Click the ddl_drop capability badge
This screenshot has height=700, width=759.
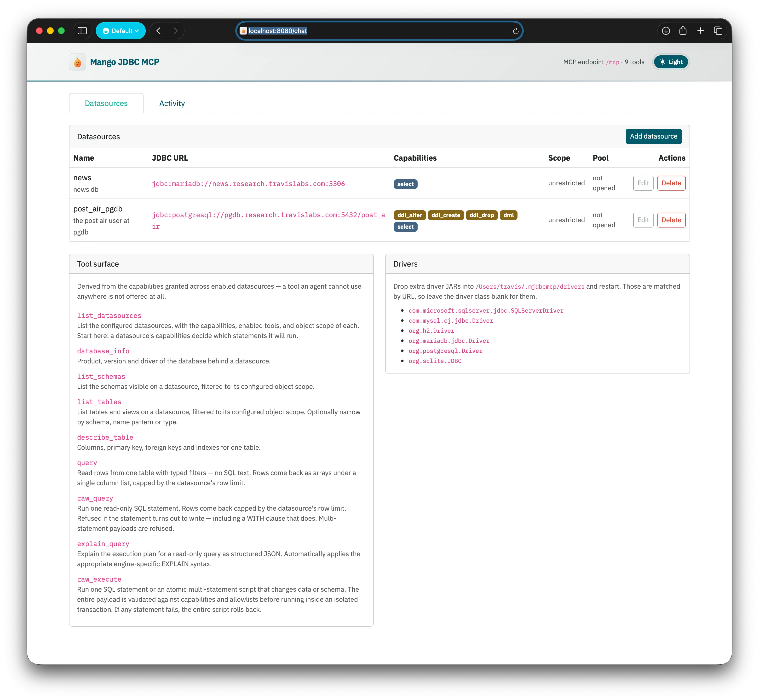[482, 215]
